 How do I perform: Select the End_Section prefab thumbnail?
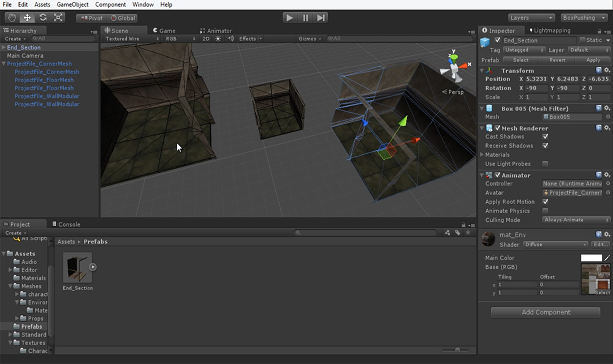pyautogui.click(x=77, y=268)
